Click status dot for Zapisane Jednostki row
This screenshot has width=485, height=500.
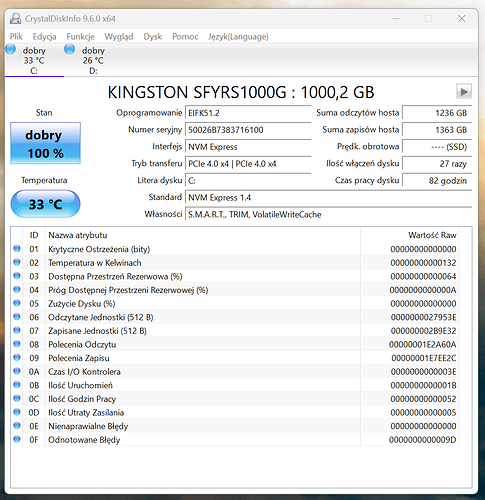17,330
